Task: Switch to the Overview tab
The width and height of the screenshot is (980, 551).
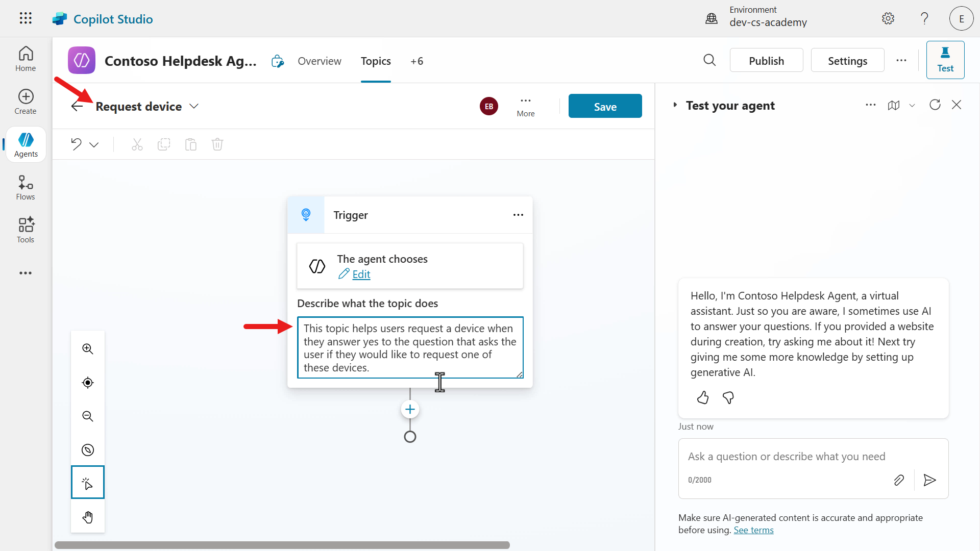Action: [320, 61]
